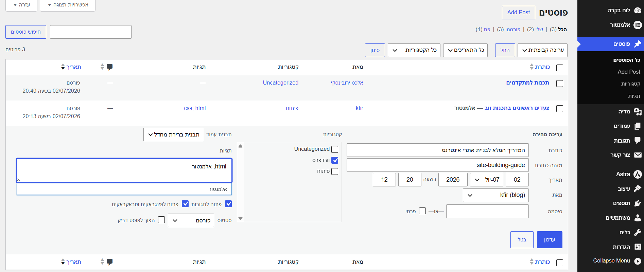Open Tags (תגיות) submenu item
This screenshot has height=272, width=644.
(x=634, y=96)
